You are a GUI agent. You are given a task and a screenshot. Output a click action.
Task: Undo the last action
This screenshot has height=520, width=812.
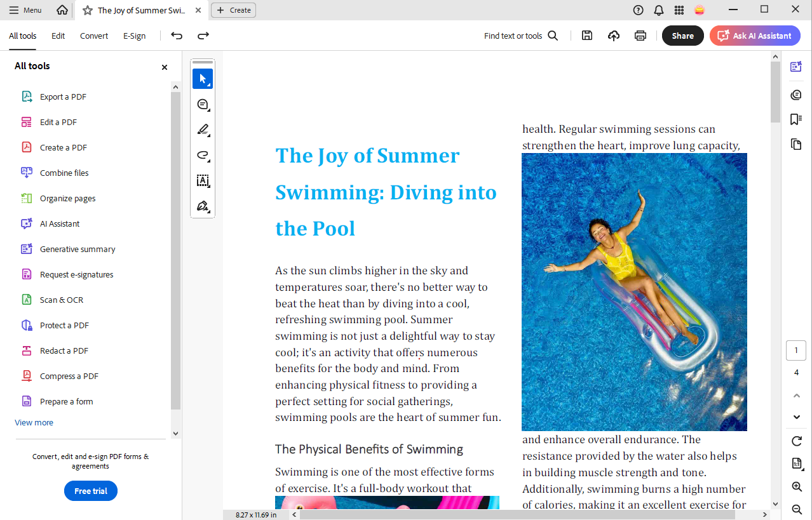tap(177, 36)
